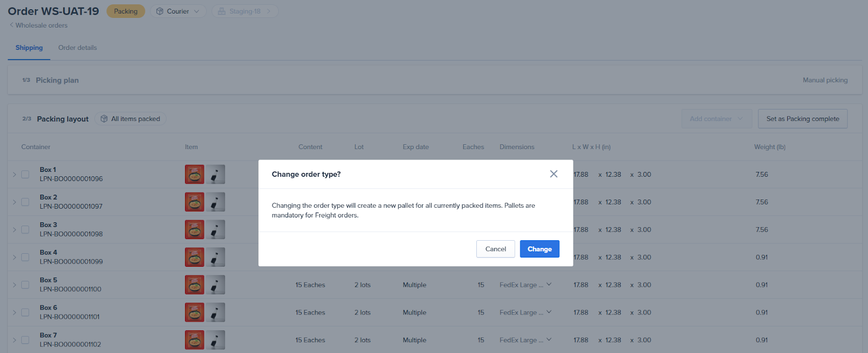Close the Change order type dialog

553,174
